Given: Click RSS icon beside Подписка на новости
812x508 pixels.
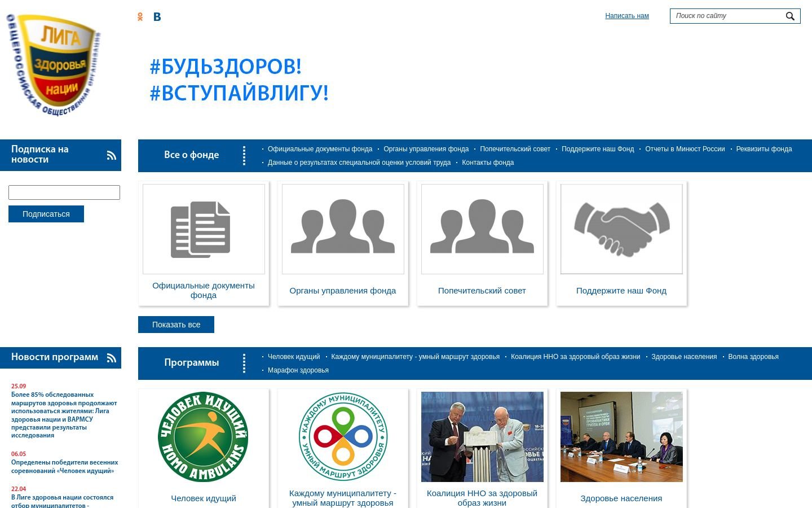Looking at the screenshot, I should (112, 155).
